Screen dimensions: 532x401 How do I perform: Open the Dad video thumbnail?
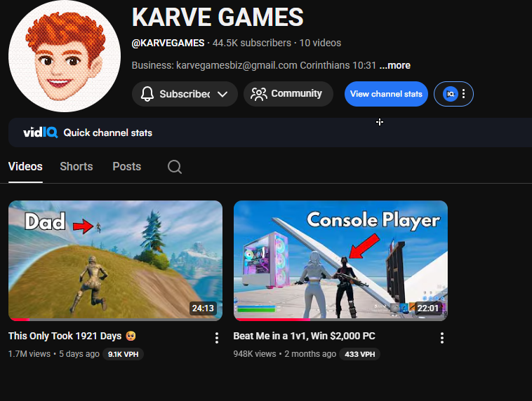point(115,260)
